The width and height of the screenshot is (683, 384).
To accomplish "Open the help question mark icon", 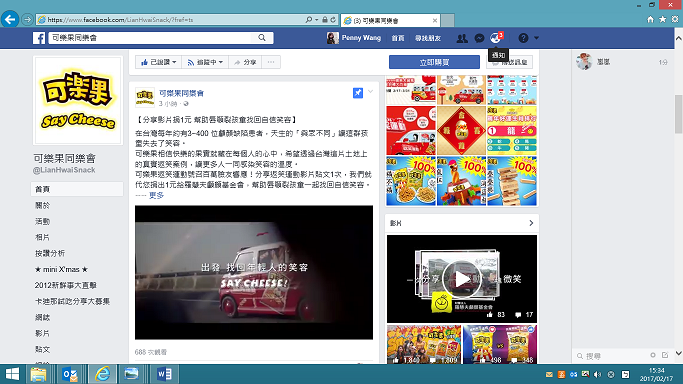I will click(523, 38).
